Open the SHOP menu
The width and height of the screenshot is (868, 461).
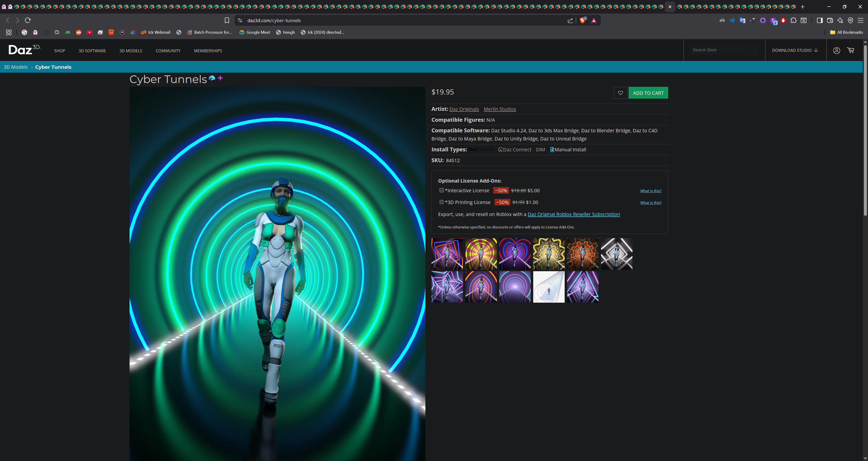[60, 51]
